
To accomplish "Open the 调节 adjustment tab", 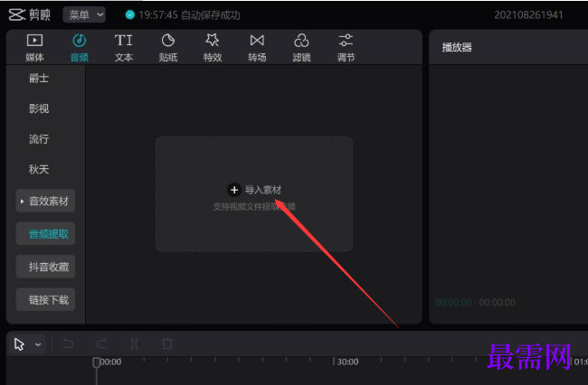I will [346, 48].
